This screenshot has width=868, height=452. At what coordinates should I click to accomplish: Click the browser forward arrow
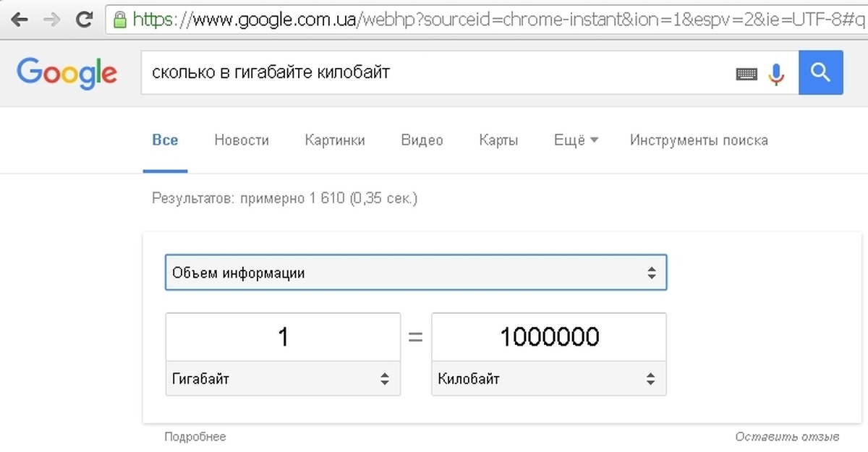pyautogui.click(x=51, y=18)
